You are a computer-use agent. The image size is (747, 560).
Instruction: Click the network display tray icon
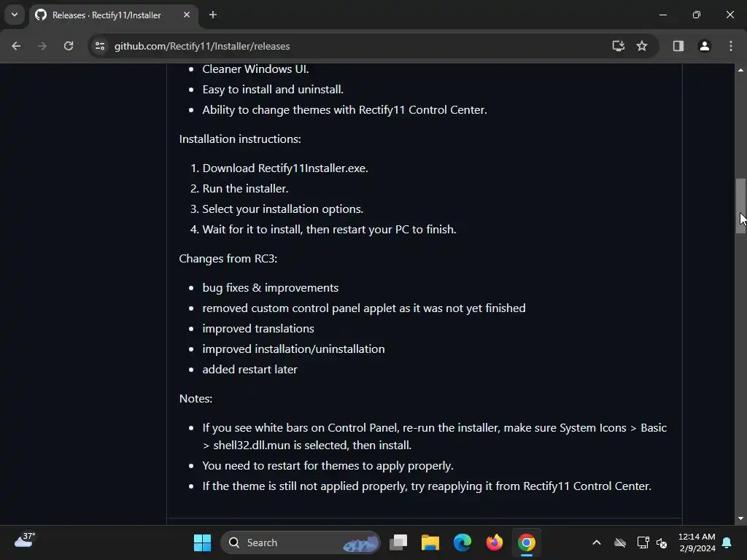643,542
